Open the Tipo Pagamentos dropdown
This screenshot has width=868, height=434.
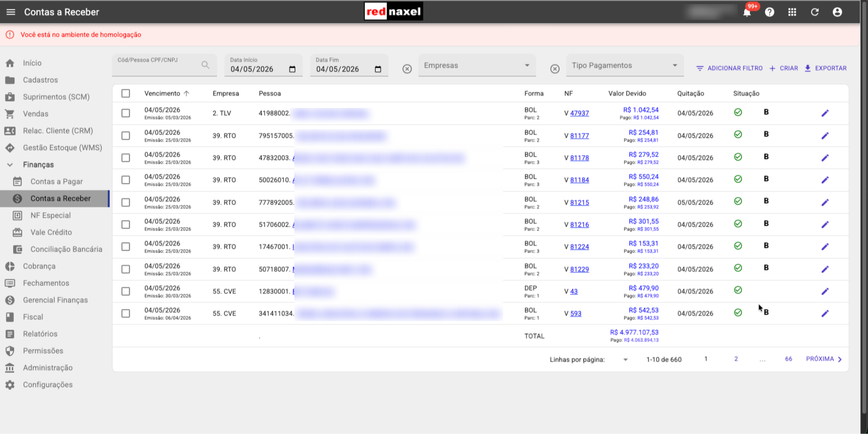tap(625, 65)
